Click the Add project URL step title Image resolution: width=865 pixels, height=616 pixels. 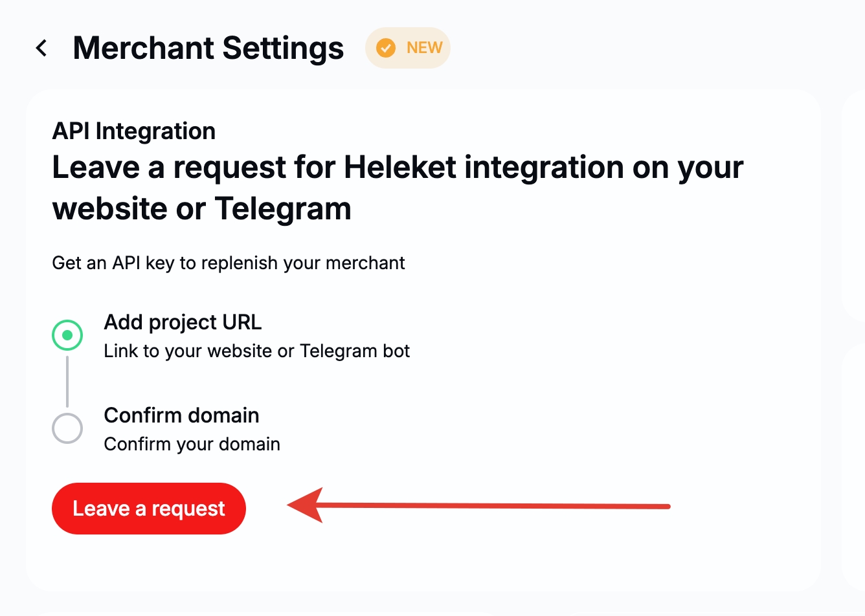(x=183, y=322)
